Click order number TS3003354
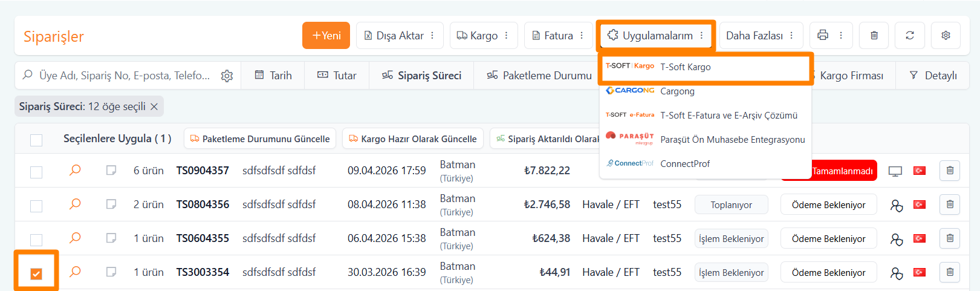This screenshot has width=980, height=291. [x=203, y=272]
